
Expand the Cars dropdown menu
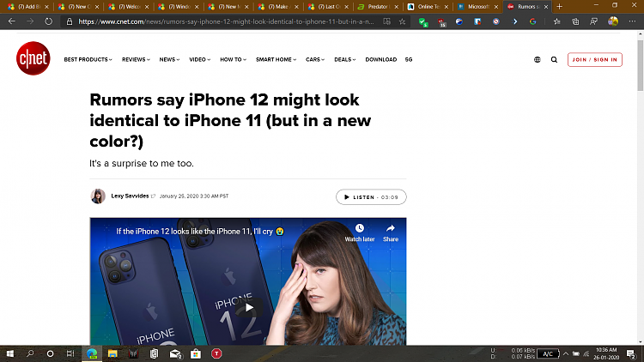[315, 59]
